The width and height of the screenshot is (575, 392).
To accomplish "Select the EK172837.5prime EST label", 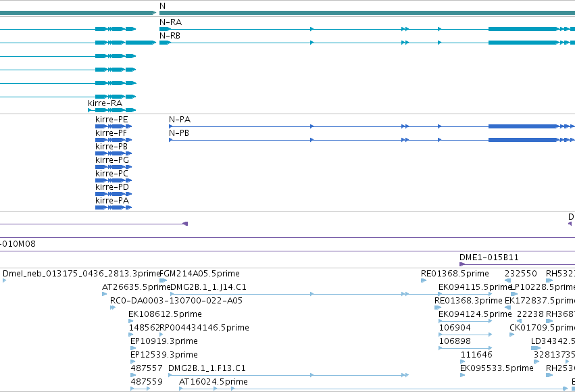I will (540, 301).
